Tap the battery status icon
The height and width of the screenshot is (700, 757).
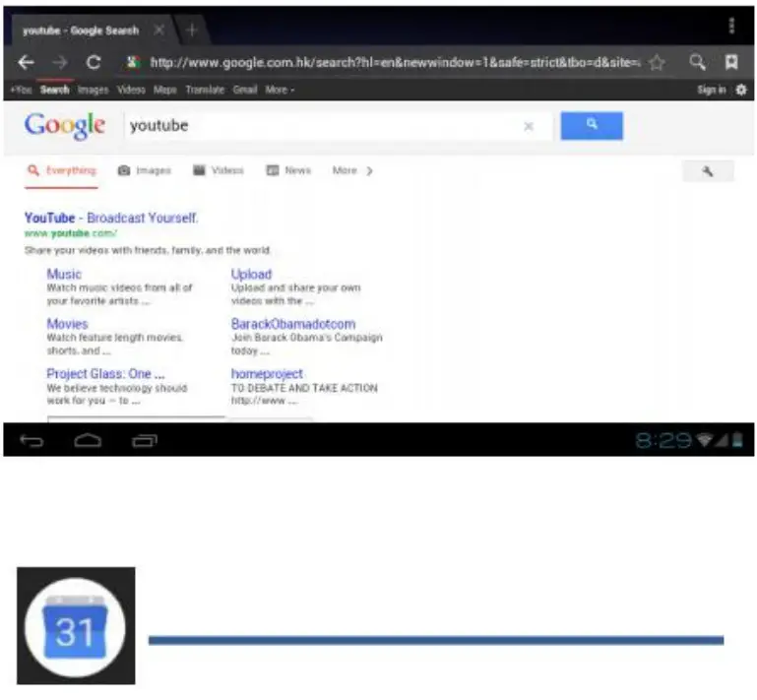pyautogui.click(x=737, y=440)
